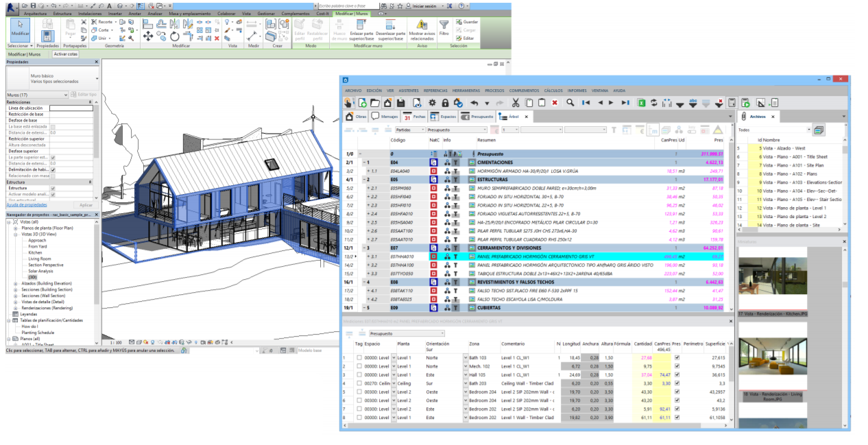Screen dimensions: 868x445
Task: Click the green Excel export icon
Action: click(641, 103)
